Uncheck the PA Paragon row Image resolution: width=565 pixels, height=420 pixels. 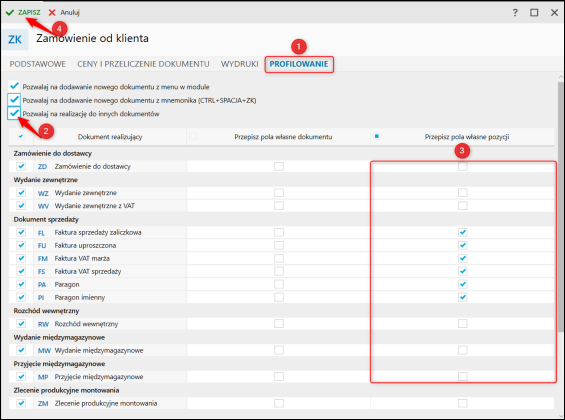click(21, 284)
